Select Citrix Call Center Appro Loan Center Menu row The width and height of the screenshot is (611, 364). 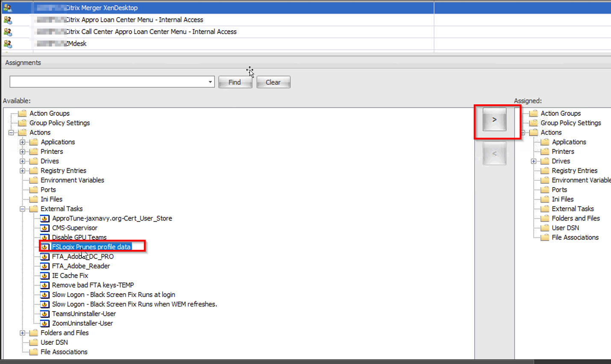(305, 32)
